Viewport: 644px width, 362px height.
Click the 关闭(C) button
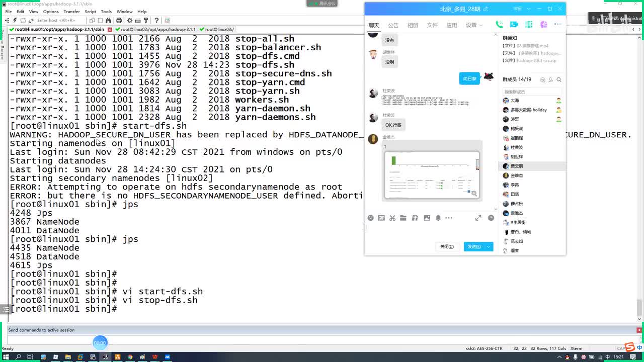pos(447,246)
